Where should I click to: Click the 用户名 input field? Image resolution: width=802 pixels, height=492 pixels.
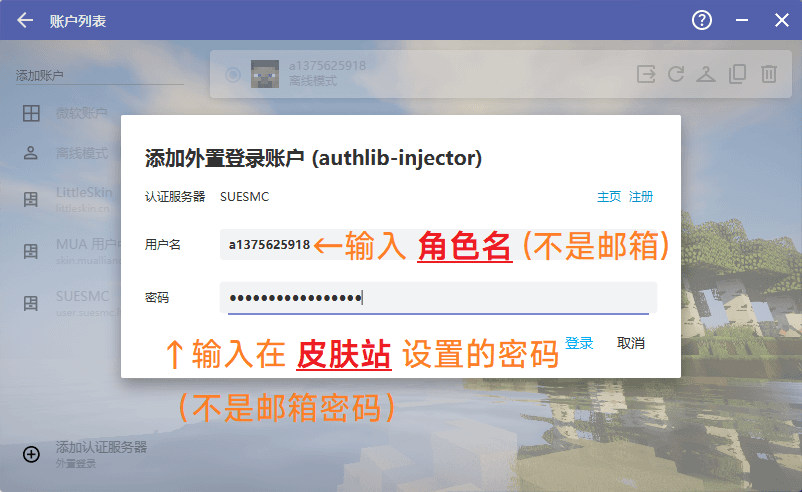click(x=268, y=245)
